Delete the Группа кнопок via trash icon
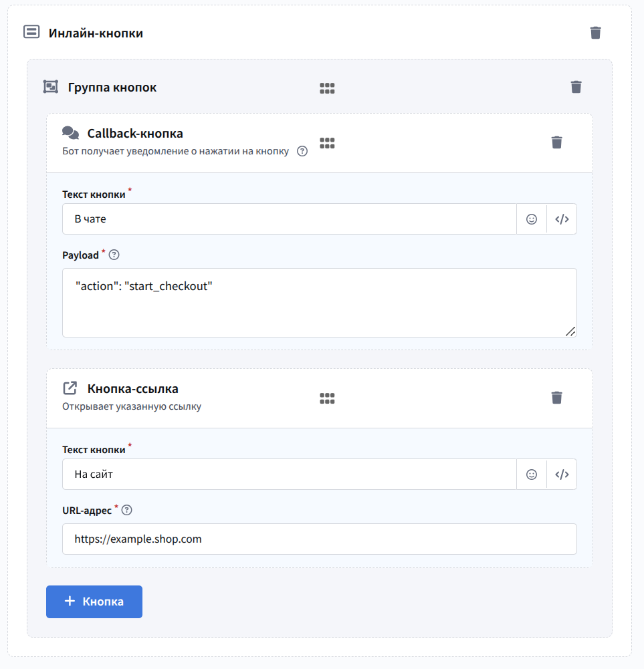Viewport: 644px width, 669px height. tap(576, 87)
